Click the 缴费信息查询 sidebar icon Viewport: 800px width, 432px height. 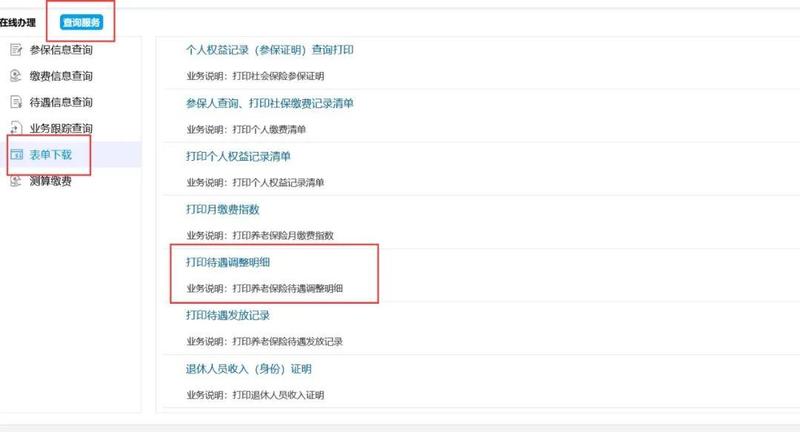[x=16, y=76]
